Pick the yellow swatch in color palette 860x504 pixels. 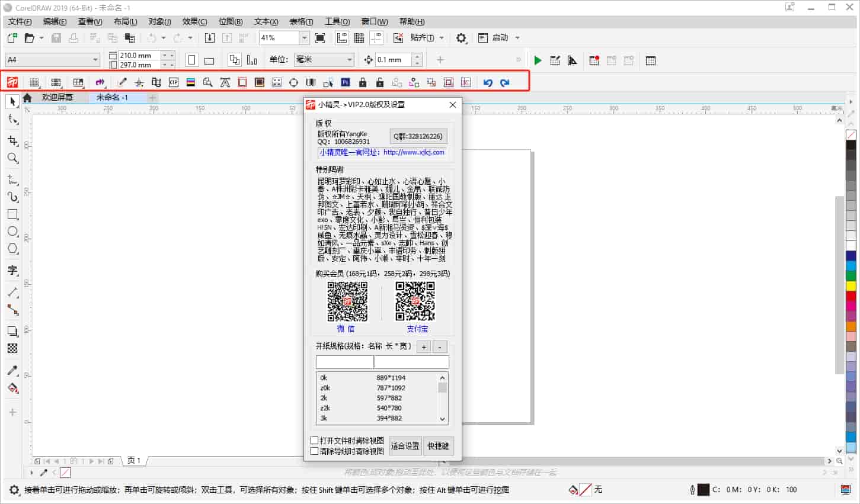[851, 286]
